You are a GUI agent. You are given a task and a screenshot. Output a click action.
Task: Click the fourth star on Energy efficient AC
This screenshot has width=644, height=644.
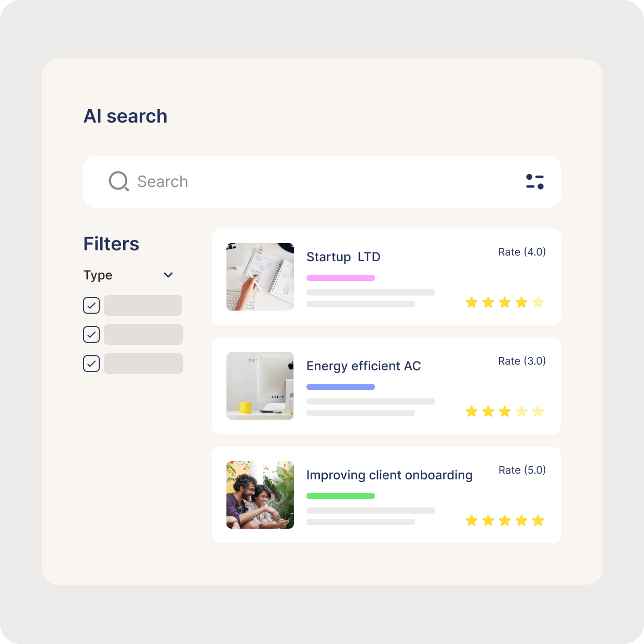[521, 411]
